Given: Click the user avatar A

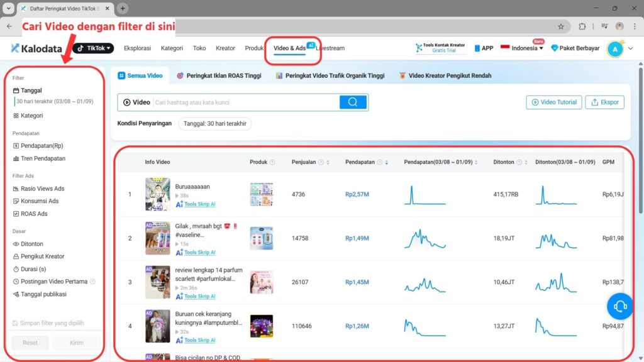Looking at the screenshot, I should (x=615, y=49).
